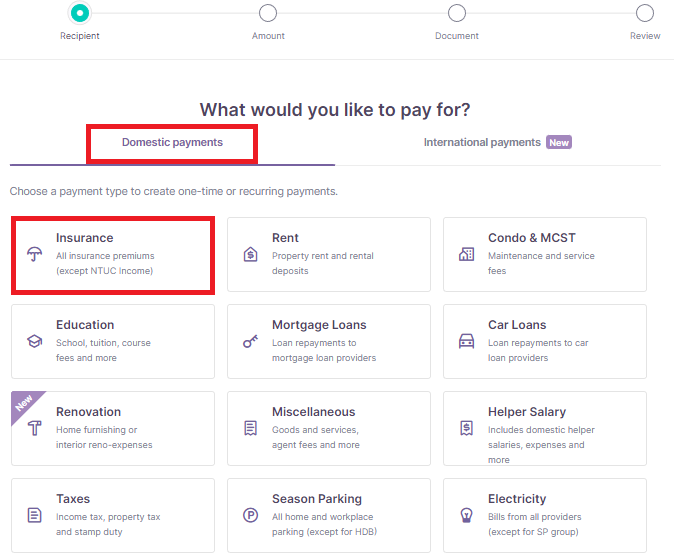Click the Car Loans car icon
This screenshot has width=674, height=555.
click(466, 341)
